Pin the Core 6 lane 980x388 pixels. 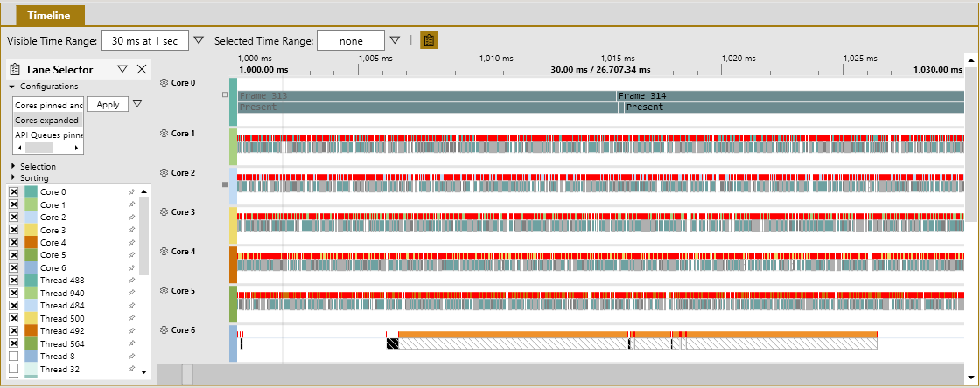click(x=131, y=267)
